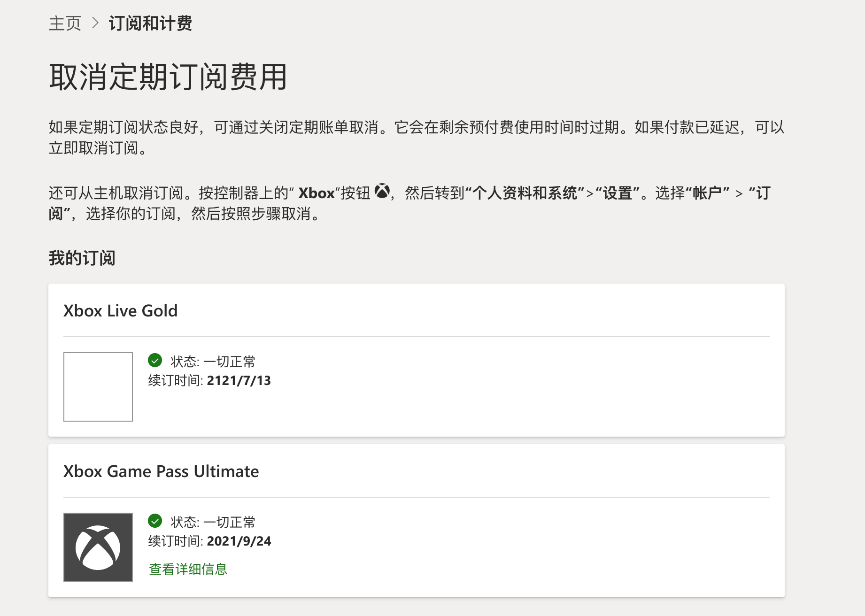
Task: Click green status checkmark for Game Pass Ultimate
Action: click(x=155, y=521)
